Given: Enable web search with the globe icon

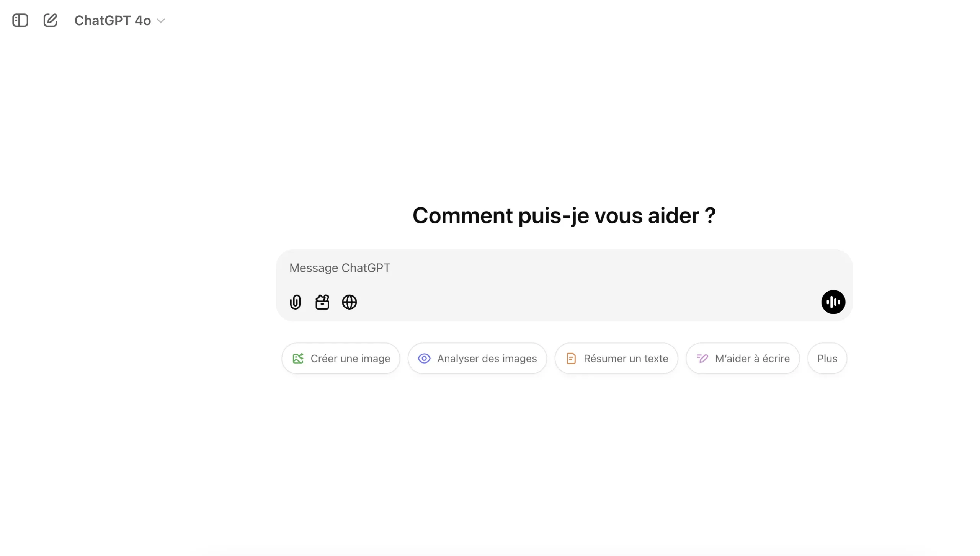Looking at the screenshot, I should tap(349, 302).
